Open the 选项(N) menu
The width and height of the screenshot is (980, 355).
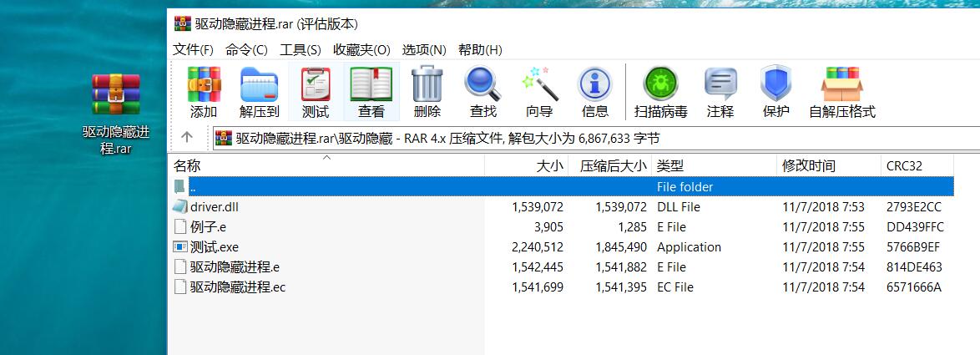click(424, 50)
